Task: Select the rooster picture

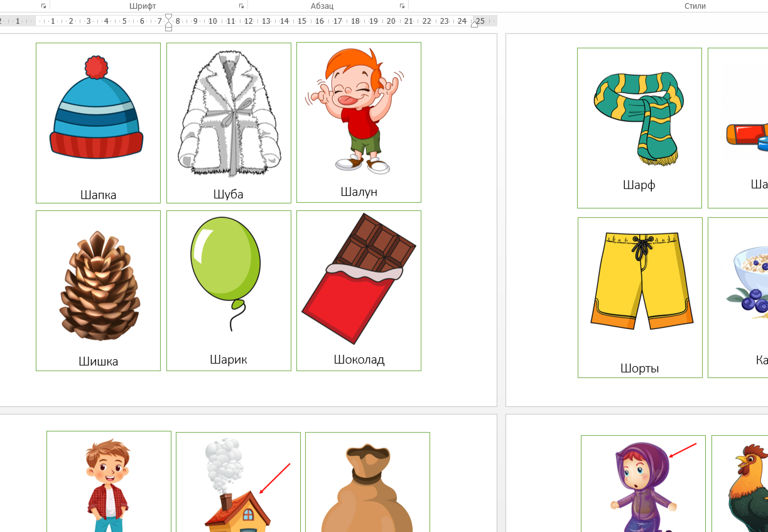Action: point(748,488)
